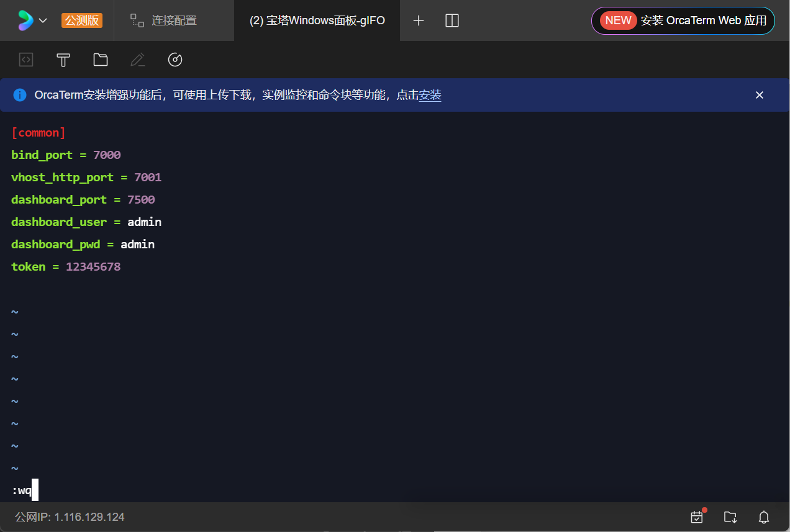Viewport: 790px width, 532px height.
Task: Click the dashboard_pwd key text
Action: tap(55, 245)
